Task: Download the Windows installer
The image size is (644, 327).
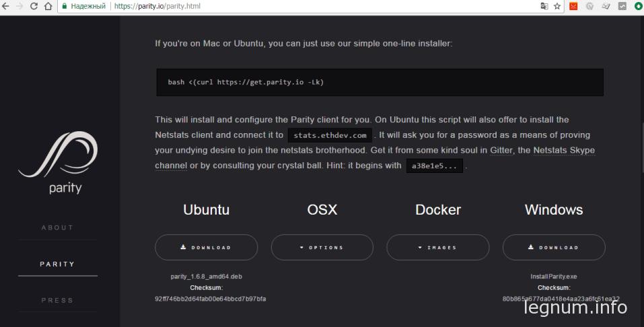Action: click(x=553, y=247)
